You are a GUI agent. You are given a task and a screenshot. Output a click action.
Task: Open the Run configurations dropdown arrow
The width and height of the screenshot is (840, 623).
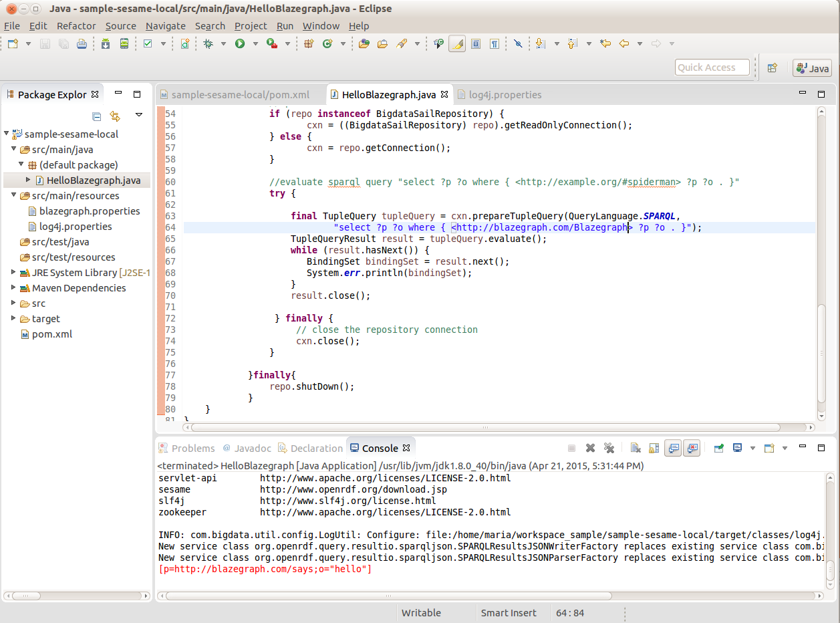(x=255, y=43)
